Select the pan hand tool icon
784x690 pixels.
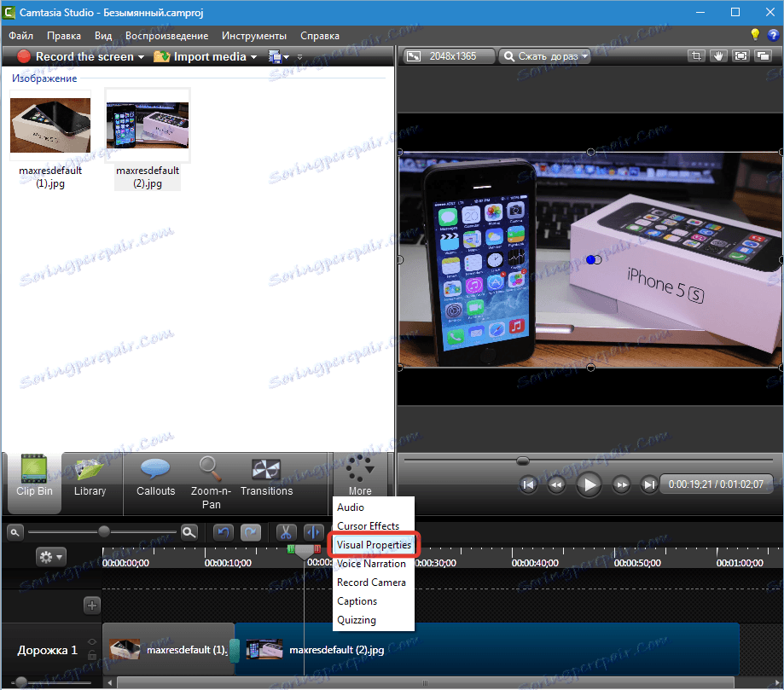pos(718,56)
